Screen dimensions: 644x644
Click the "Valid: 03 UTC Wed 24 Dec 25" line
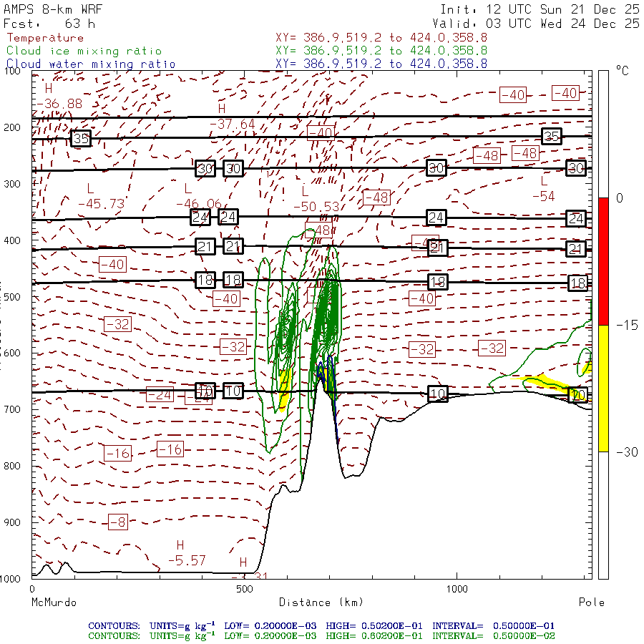535,24
